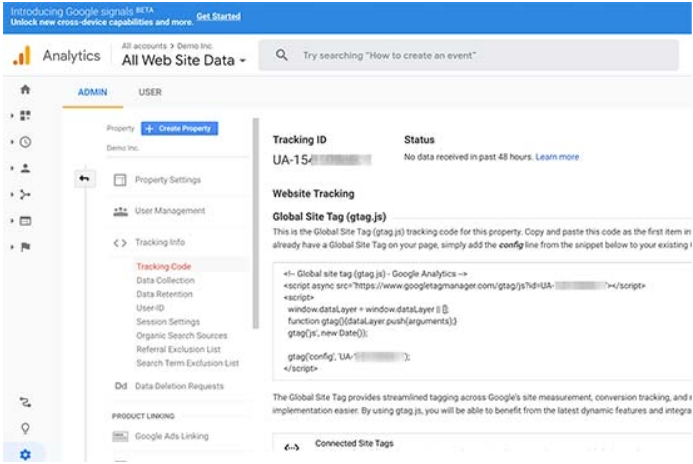Open Property Settings
693x464 pixels.
[168, 180]
